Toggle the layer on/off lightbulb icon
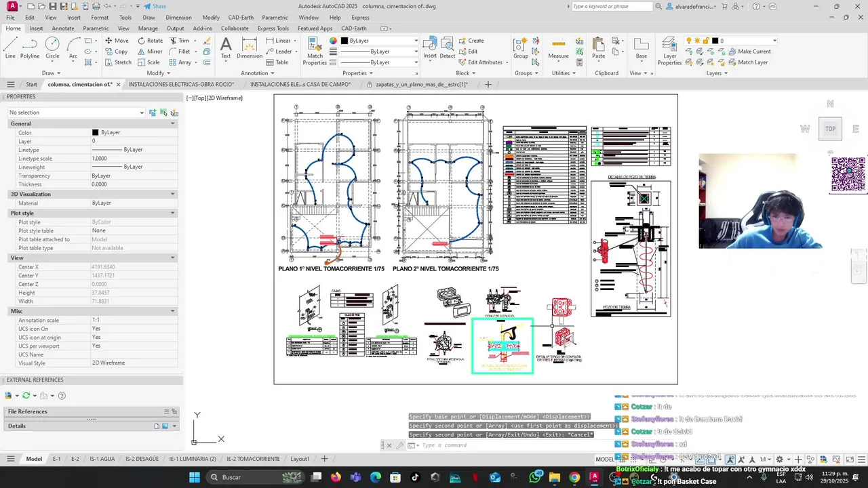This screenshot has height=488, width=868. coord(689,41)
